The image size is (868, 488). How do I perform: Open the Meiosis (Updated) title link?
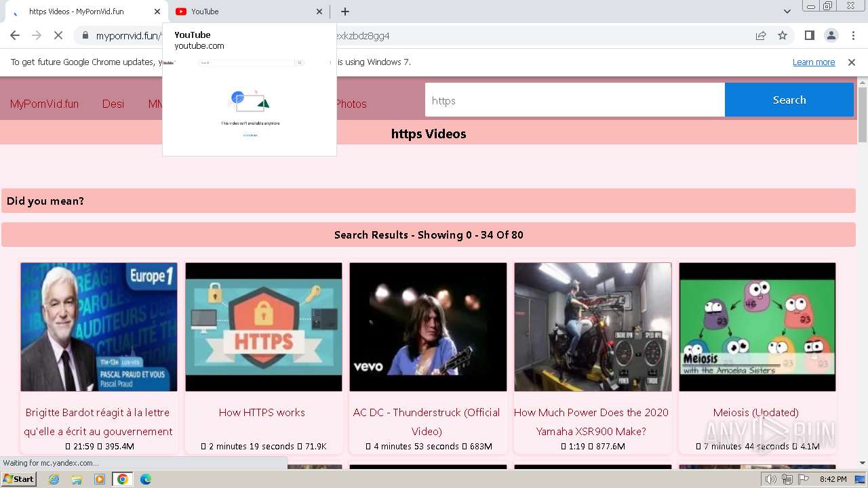pos(756,412)
